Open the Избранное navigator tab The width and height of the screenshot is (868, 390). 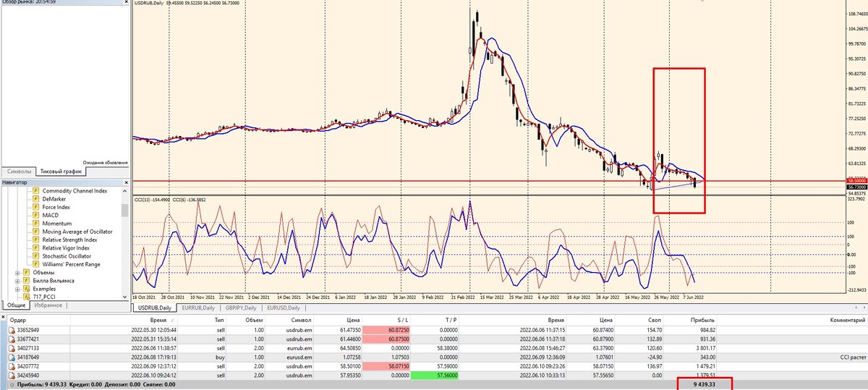click(x=48, y=305)
